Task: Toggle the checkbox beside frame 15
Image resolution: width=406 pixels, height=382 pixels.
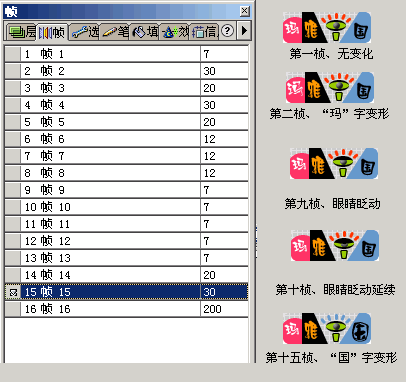Action: [x=13, y=292]
